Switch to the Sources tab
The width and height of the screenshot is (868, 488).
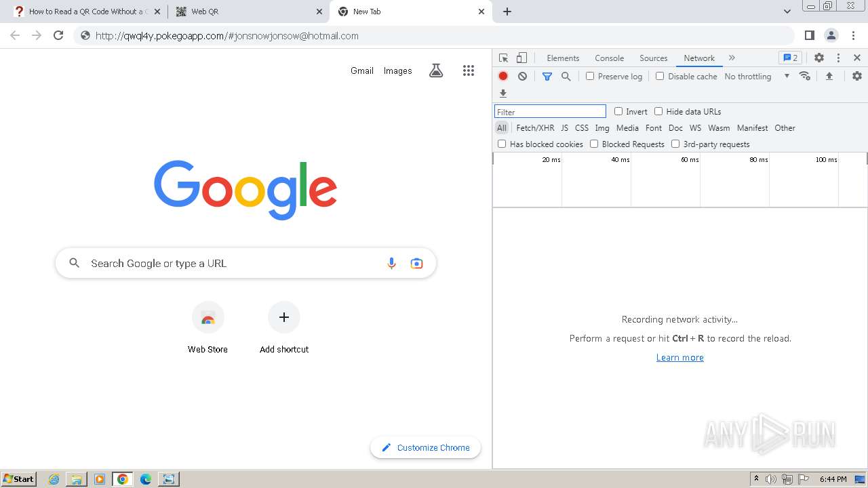[654, 58]
